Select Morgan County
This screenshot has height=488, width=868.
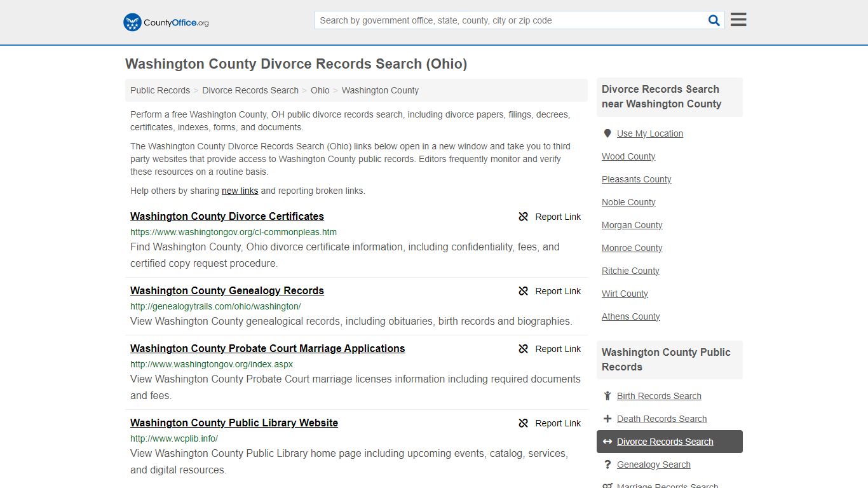(x=632, y=225)
